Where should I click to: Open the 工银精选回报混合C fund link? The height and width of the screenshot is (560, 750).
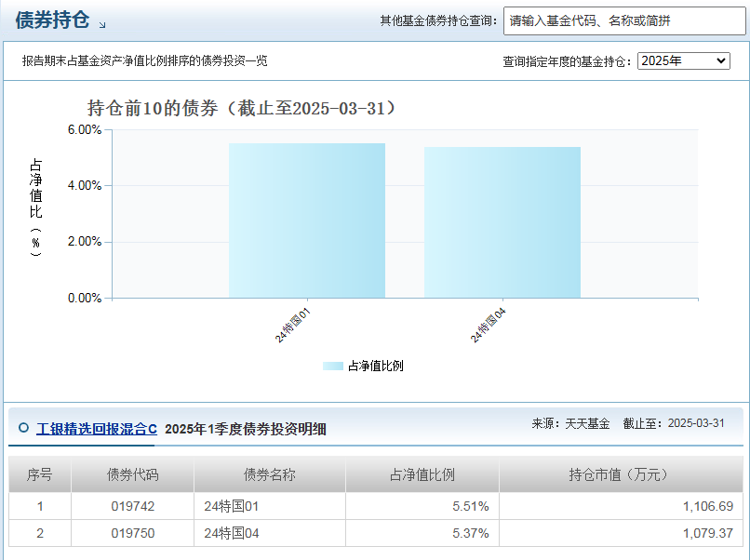pyautogui.click(x=97, y=429)
